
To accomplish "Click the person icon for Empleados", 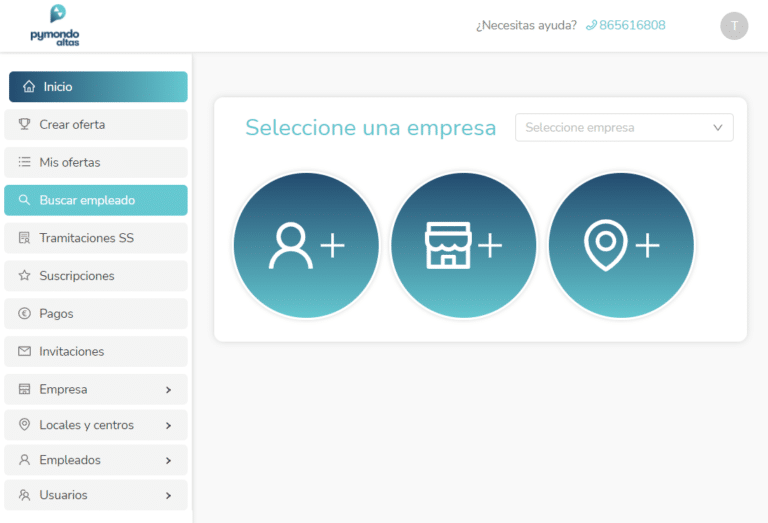I will click(x=24, y=460).
